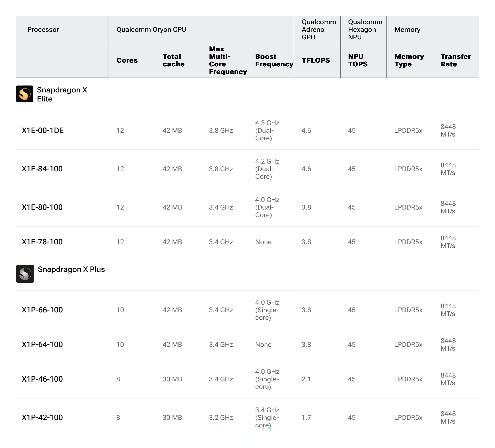Click the gold Snapdragon X Elite logo

pyautogui.click(x=25, y=94)
